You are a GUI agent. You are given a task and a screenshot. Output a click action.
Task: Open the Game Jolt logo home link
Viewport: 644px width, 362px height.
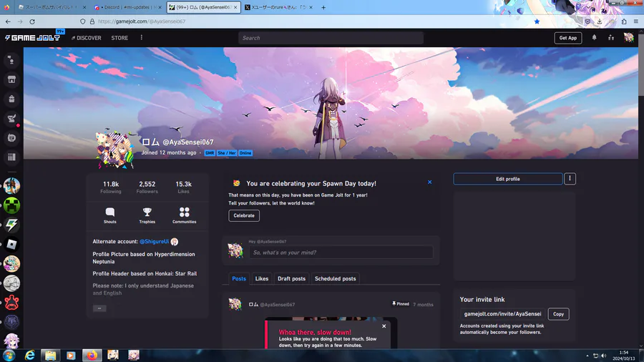(32, 38)
